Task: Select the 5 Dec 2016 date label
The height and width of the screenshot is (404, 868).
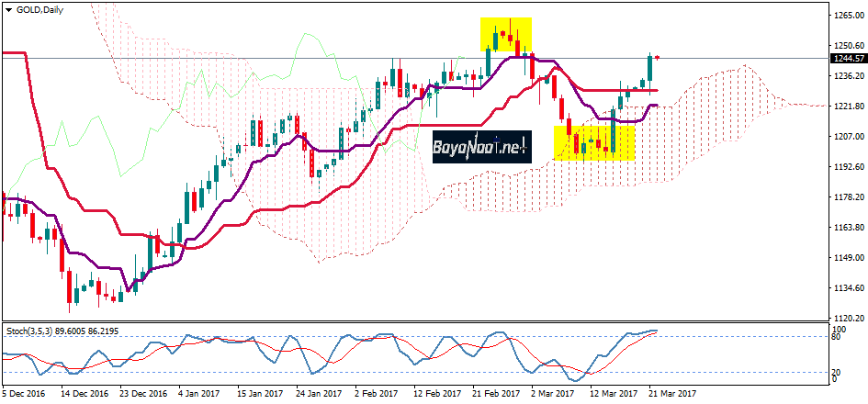Action: [23, 392]
